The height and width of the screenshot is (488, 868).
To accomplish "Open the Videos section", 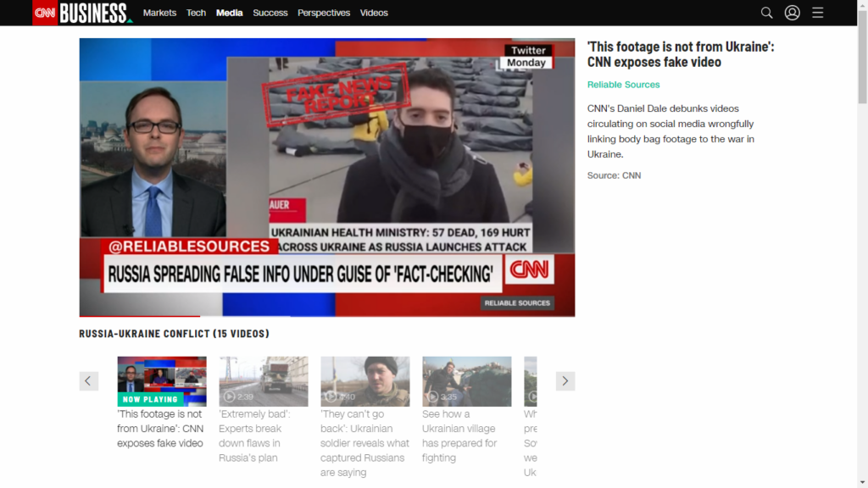I will tap(374, 13).
